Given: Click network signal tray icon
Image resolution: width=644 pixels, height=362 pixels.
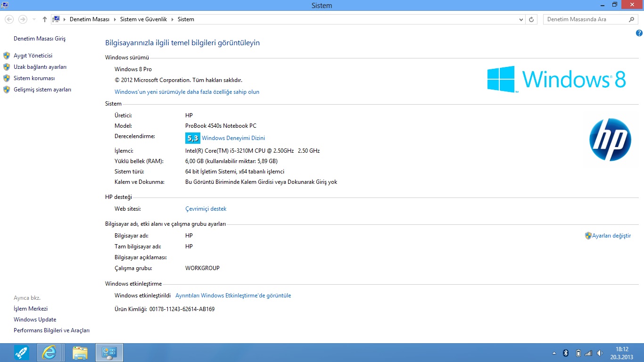Looking at the screenshot, I should 588,353.
